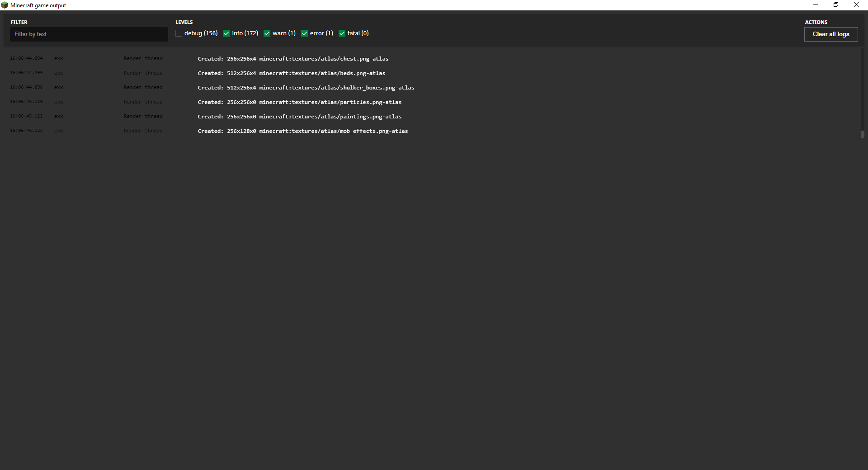Screen dimensions: 868x470
Task: Select the paintings.png-atlas log message
Action: tap(299, 117)
